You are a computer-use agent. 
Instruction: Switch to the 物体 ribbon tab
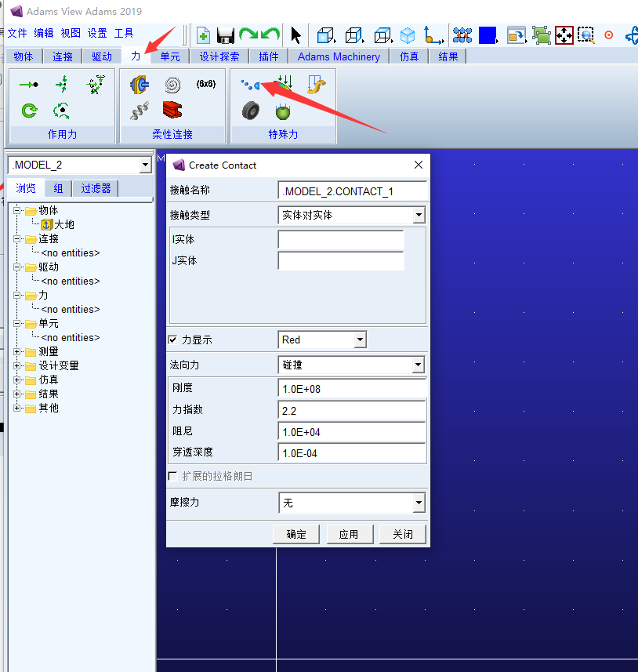[x=24, y=56]
